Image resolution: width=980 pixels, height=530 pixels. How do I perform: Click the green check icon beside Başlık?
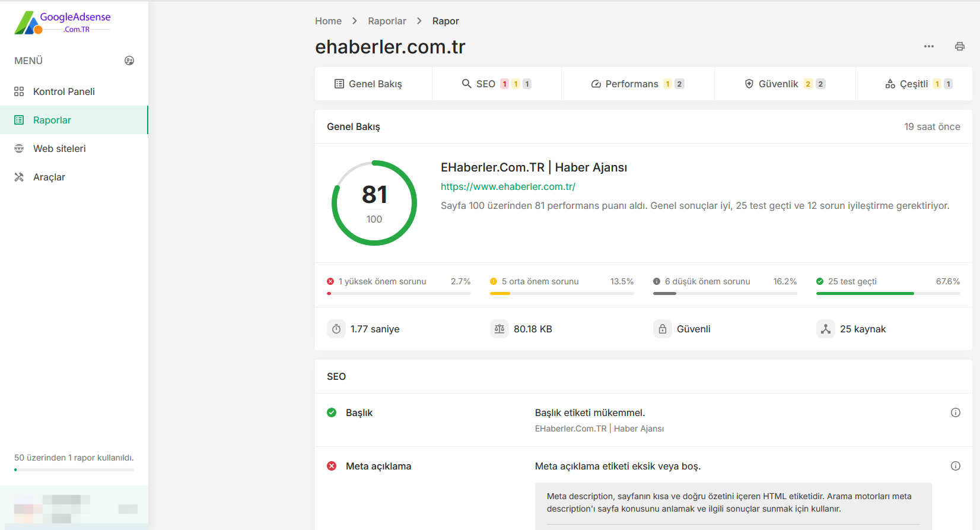point(332,412)
